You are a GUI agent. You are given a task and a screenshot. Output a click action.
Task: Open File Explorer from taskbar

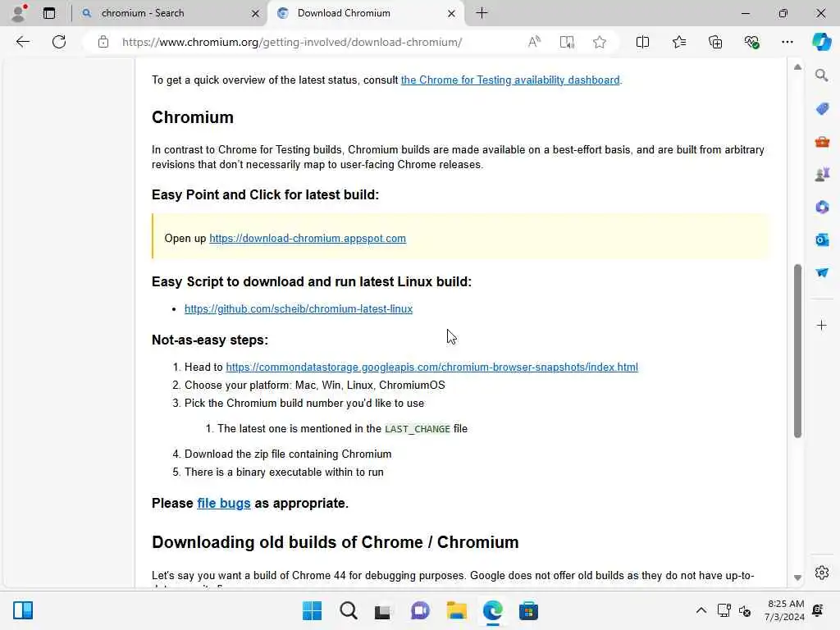pos(456,610)
